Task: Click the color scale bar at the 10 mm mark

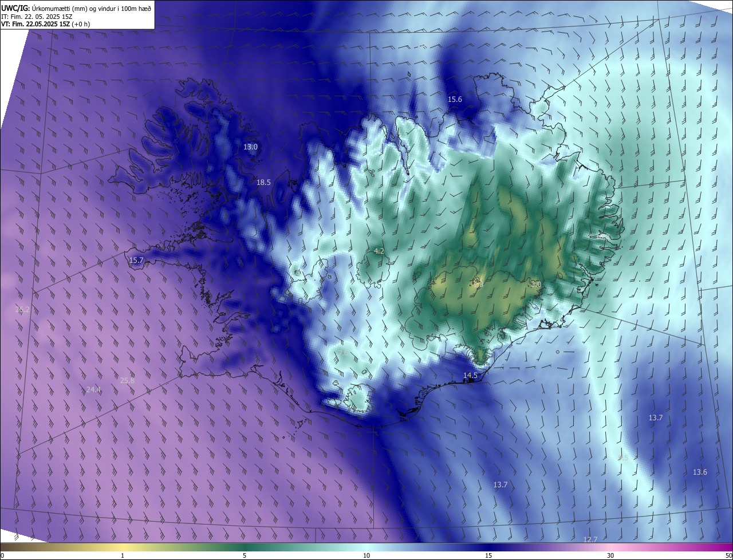Action: pos(366,547)
